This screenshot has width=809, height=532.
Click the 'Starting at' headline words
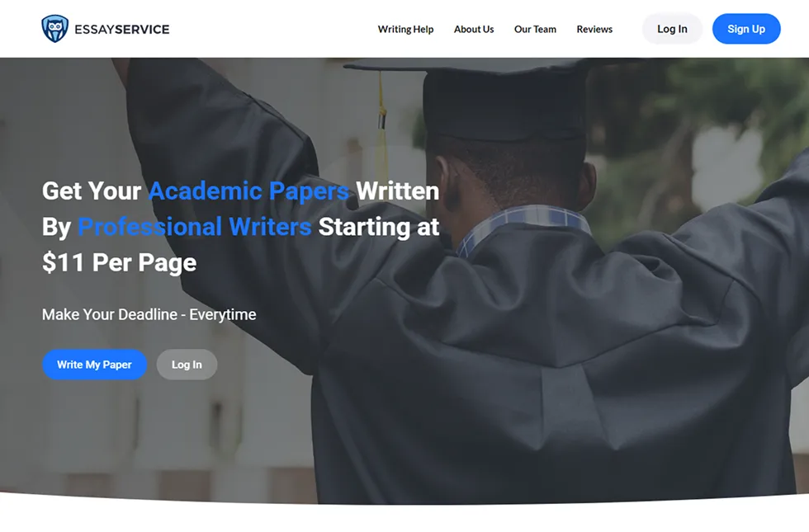point(379,227)
